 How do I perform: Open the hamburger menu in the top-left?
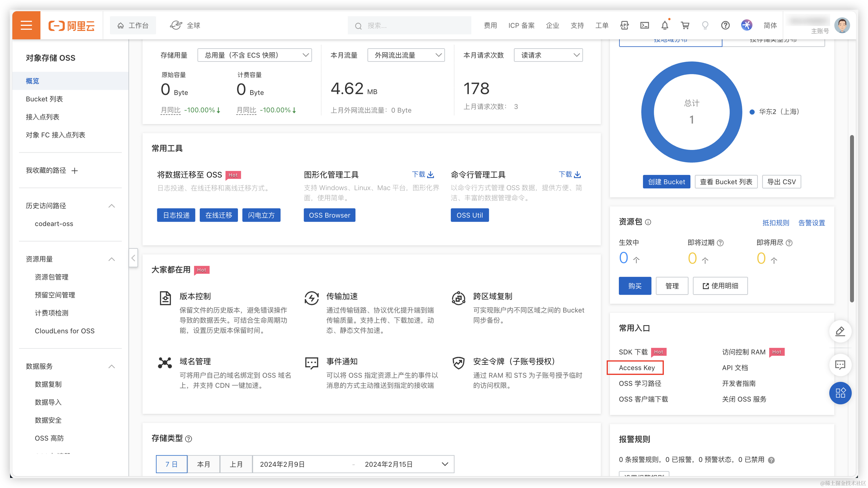[26, 25]
